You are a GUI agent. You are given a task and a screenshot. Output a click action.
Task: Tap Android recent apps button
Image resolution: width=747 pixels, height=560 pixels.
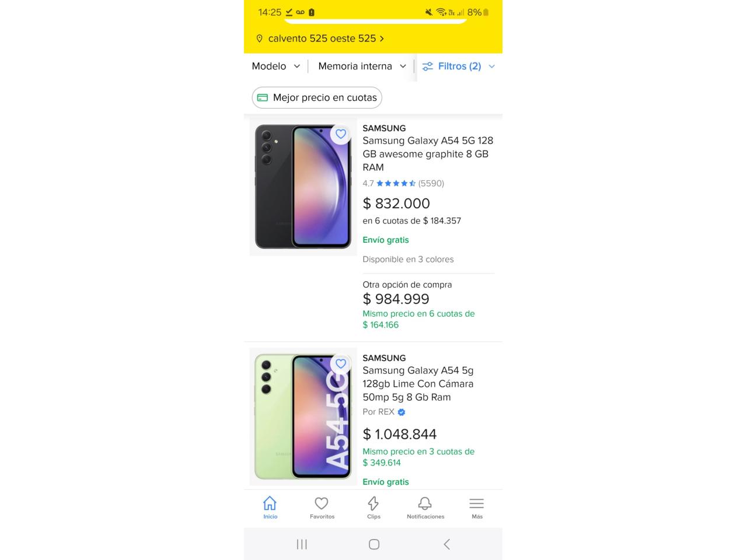[302, 544]
